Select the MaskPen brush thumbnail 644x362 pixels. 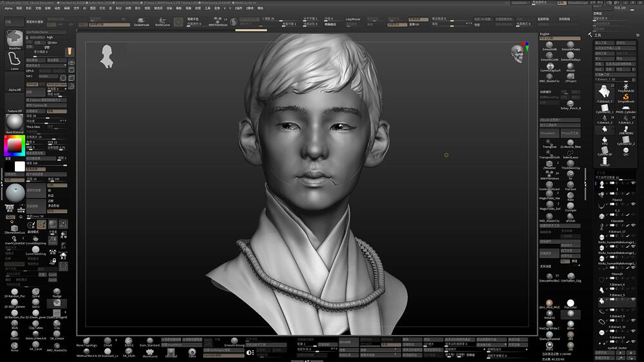pos(14,39)
